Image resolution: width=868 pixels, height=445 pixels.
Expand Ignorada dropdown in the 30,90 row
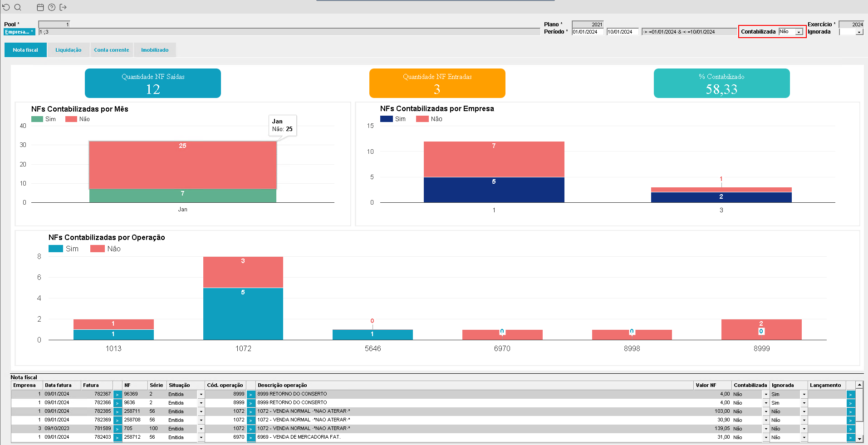[x=804, y=420]
